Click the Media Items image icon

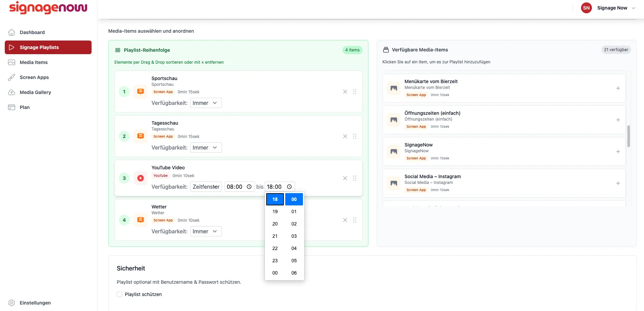[12, 62]
